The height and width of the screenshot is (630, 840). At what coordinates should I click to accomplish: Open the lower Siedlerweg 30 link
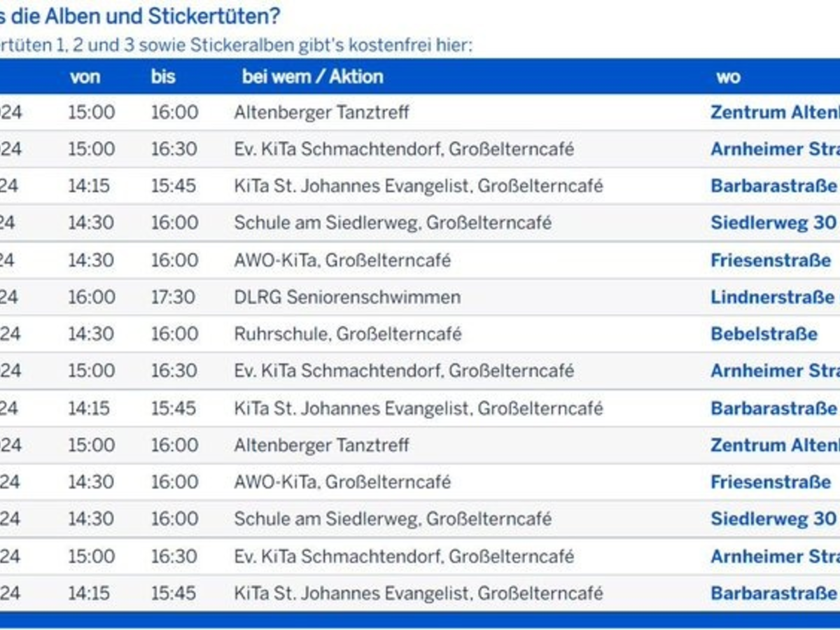click(773, 519)
